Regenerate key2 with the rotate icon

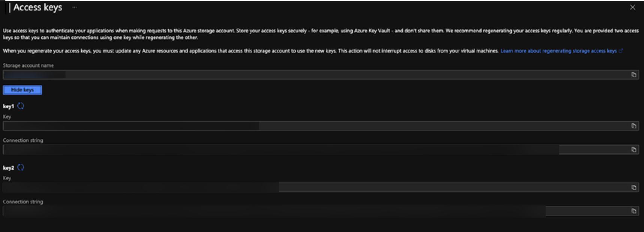click(21, 167)
